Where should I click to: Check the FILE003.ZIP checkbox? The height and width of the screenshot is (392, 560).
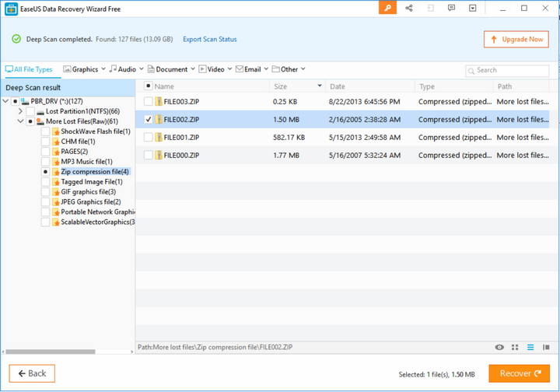149,101
